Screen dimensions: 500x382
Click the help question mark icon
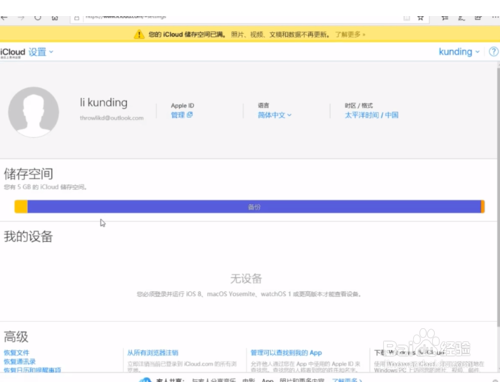[x=494, y=52]
